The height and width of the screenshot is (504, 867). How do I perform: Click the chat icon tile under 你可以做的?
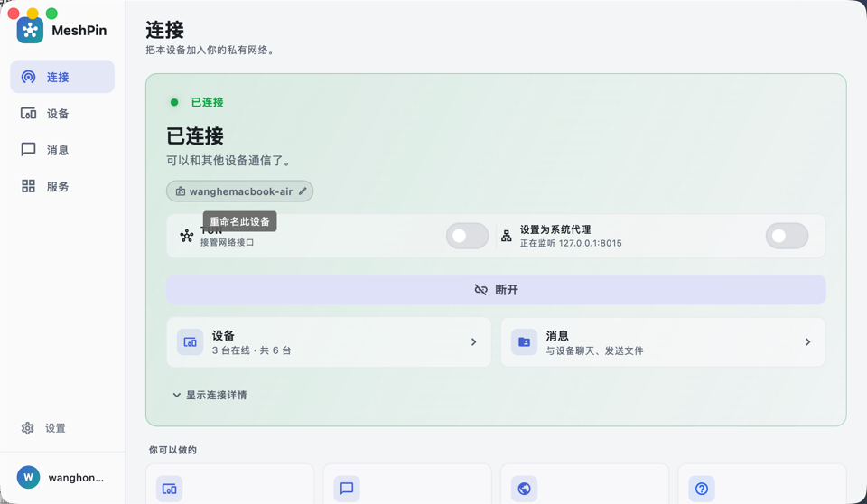[347, 489]
